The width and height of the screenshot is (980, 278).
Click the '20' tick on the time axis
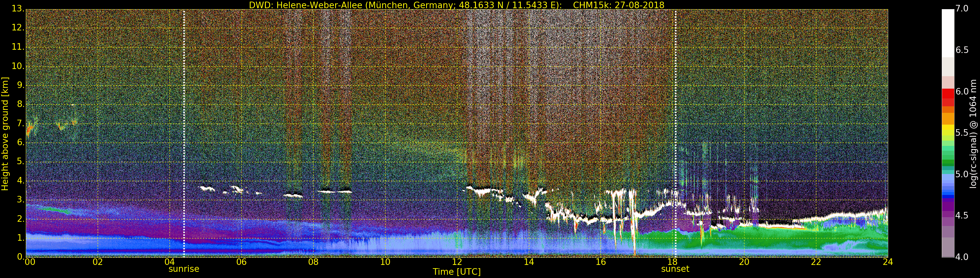(x=744, y=262)
